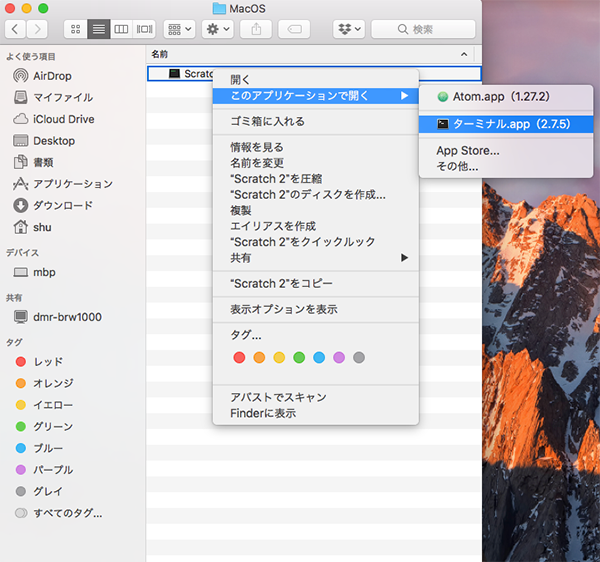Choose その他… in open-with submenu
The image size is (600, 562).
click(x=506, y=166)
